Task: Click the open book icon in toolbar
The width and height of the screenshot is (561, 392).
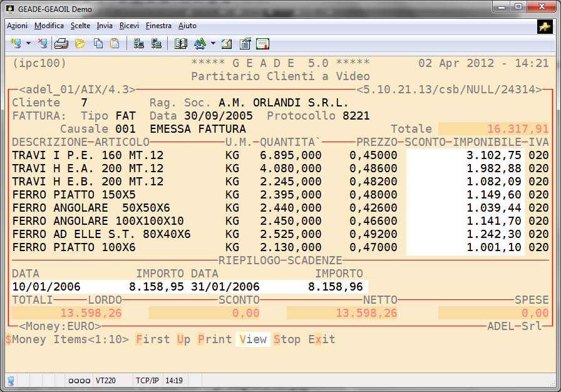Action: tap(181, 44)
